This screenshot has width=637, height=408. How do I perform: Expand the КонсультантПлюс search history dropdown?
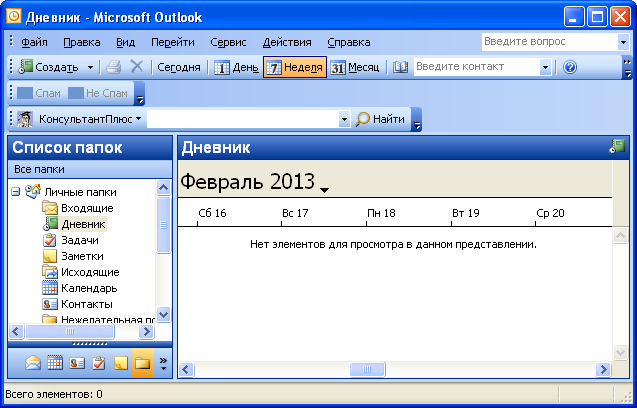(344, 119)
